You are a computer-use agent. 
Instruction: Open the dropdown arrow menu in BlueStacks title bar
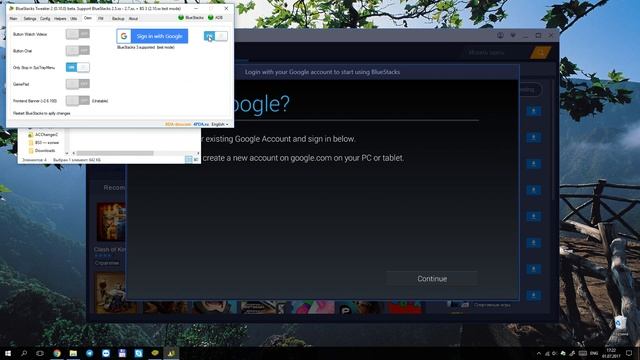(x=513, y=36)
